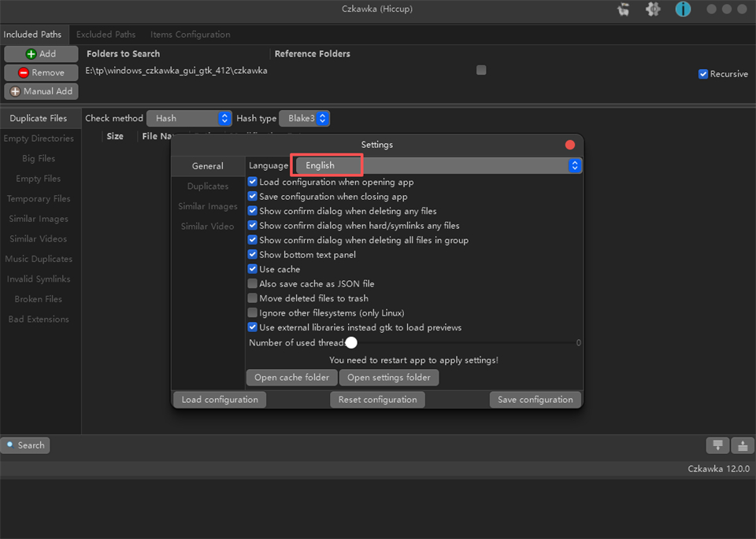Viewport: 756px width, 539px height.
Task: Click Open settings folder button
Action: click(x=388, y=378)
